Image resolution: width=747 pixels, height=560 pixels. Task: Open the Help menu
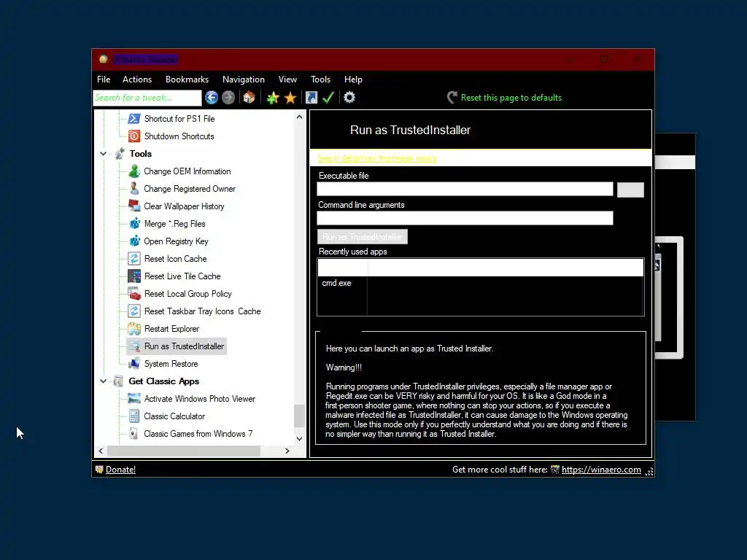[x=354, y=79]
